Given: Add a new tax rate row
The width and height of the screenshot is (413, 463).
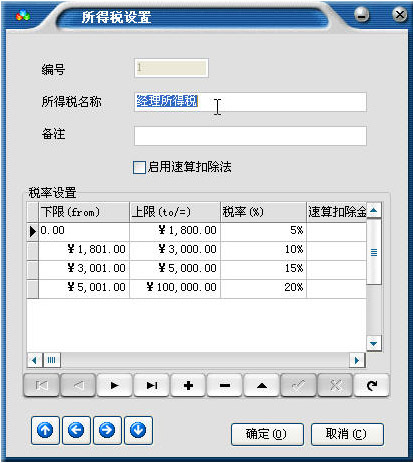Looking at the screenshot, I should (x=188, y=385).
